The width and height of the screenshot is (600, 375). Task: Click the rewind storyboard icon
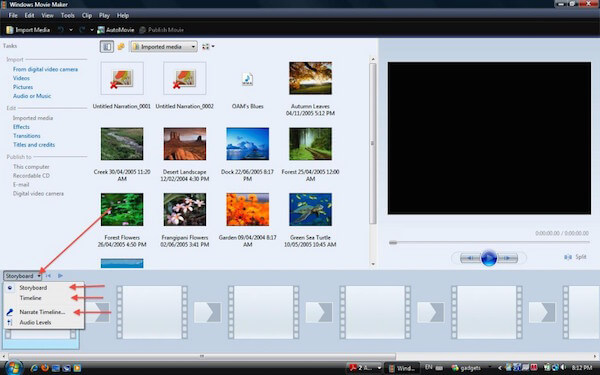click(x=48, y=276)
